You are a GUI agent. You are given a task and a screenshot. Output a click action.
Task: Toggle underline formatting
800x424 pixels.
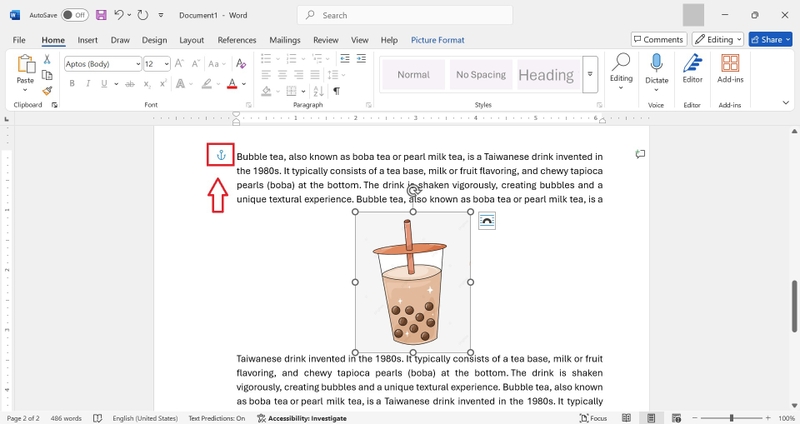[x=104, y=84]
